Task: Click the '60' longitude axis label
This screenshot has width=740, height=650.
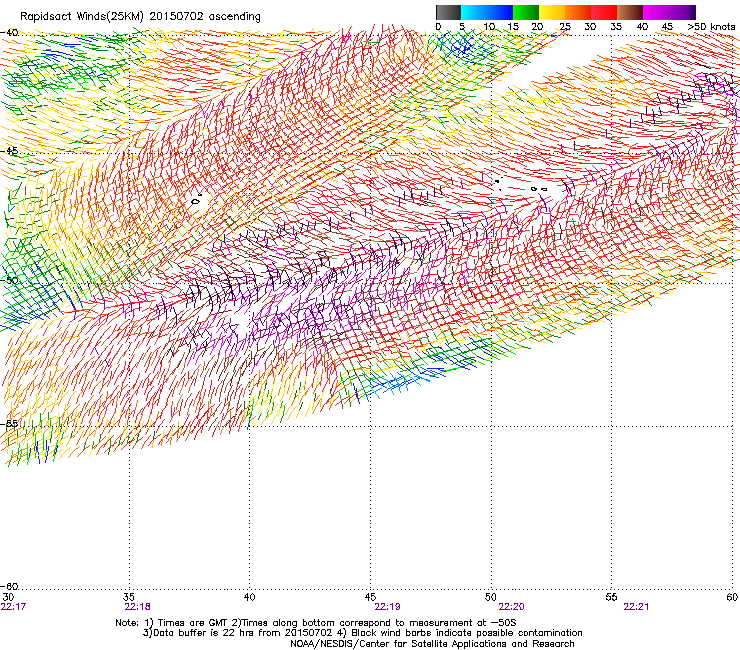Action: (x=732, y=597)
